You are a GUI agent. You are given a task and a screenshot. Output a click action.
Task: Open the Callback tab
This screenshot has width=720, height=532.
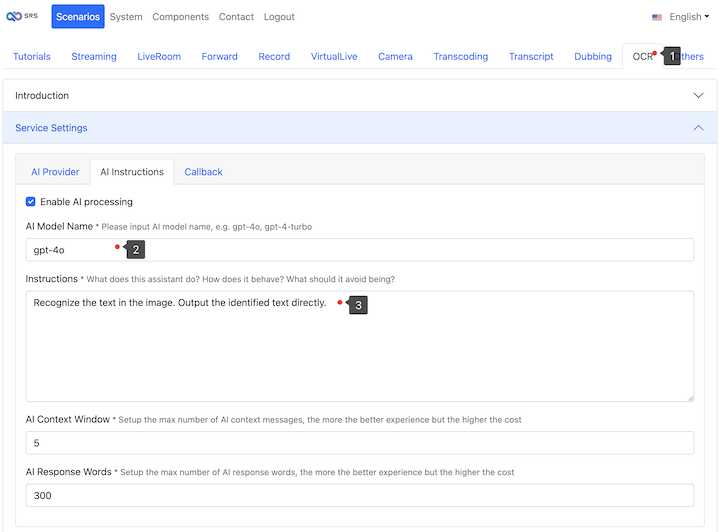[x=203, y=172]
